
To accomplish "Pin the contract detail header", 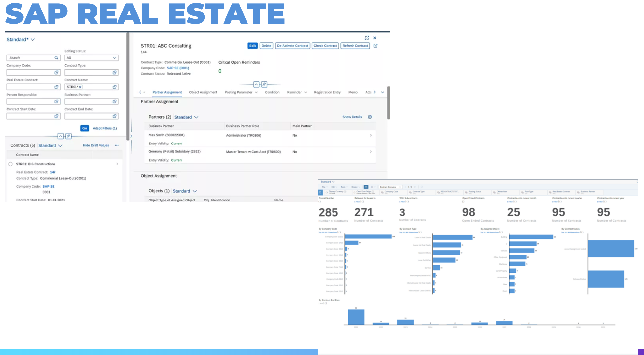I will pyautogui.click(x=264, y=84).
